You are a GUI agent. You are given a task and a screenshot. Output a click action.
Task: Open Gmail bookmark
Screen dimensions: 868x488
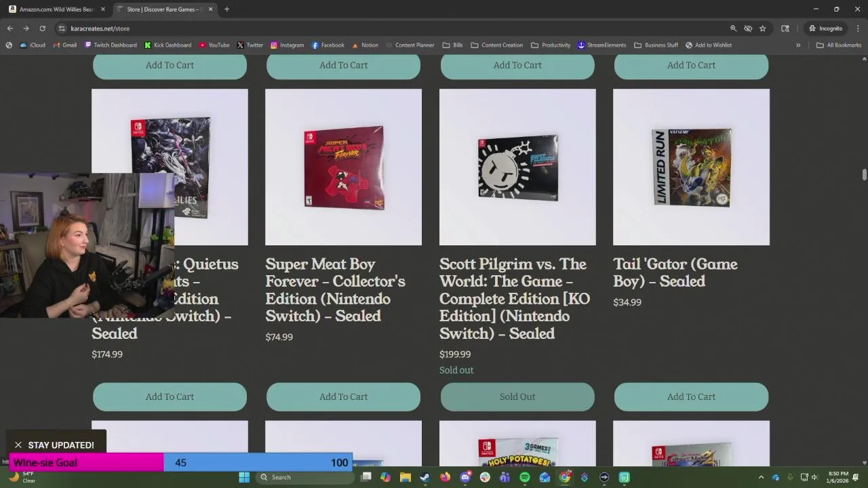click(65, 45)
